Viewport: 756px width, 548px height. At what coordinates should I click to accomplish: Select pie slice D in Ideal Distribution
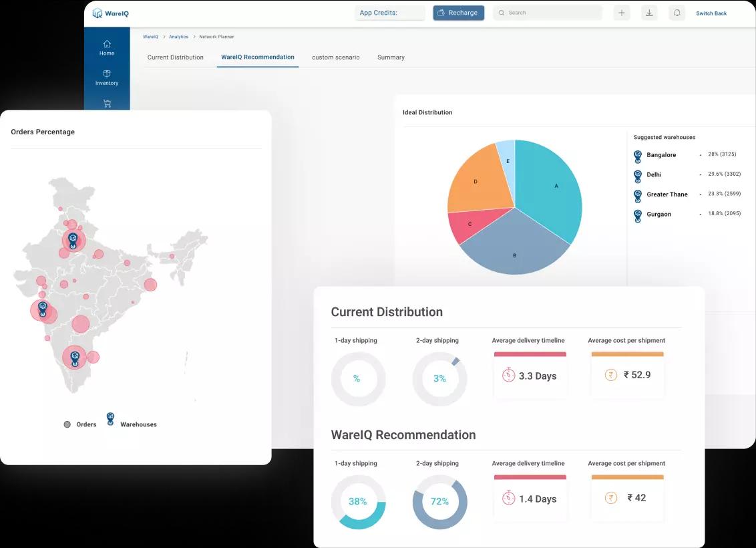(x=480, y=181)
